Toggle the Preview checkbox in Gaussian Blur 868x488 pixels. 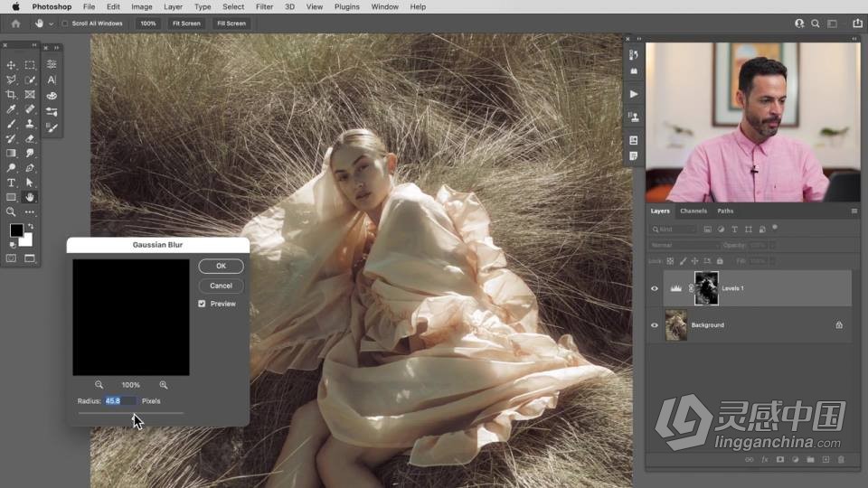click(202, 304)
